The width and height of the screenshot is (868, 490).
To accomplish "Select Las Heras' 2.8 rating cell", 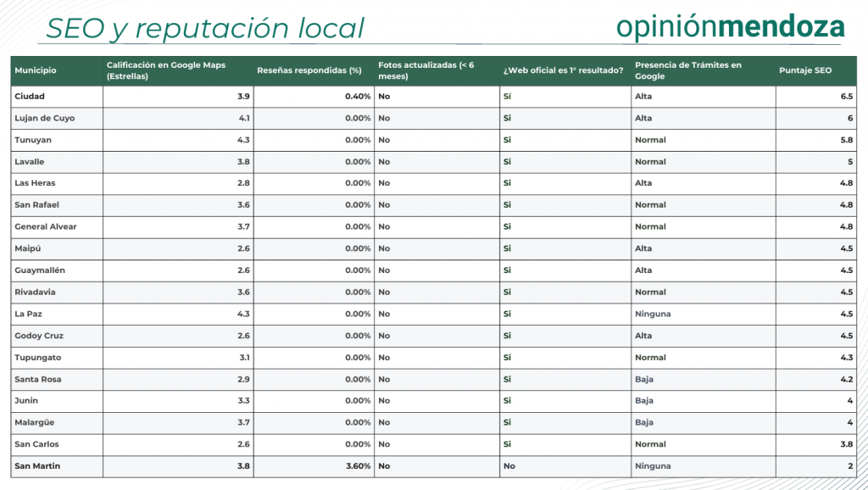I will (x=243, y=183).
